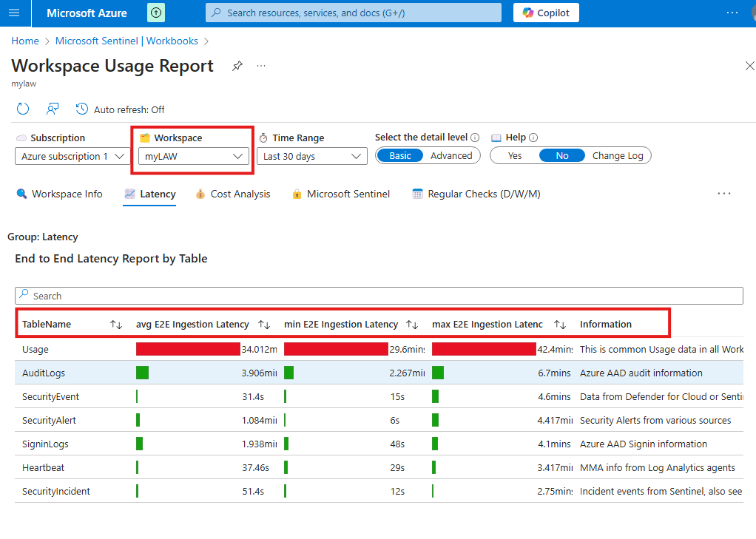Image resolution: width=756 pixels, height=539 pixels.
Task: Open the top bar ellipsis menu
Action: pyautogui.click(x=732, y=13)
